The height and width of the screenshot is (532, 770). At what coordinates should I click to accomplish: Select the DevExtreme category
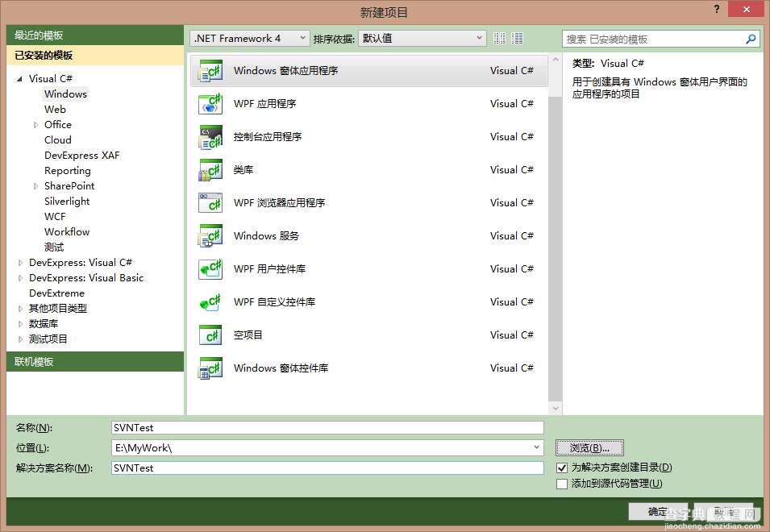[x=56, y=293]
